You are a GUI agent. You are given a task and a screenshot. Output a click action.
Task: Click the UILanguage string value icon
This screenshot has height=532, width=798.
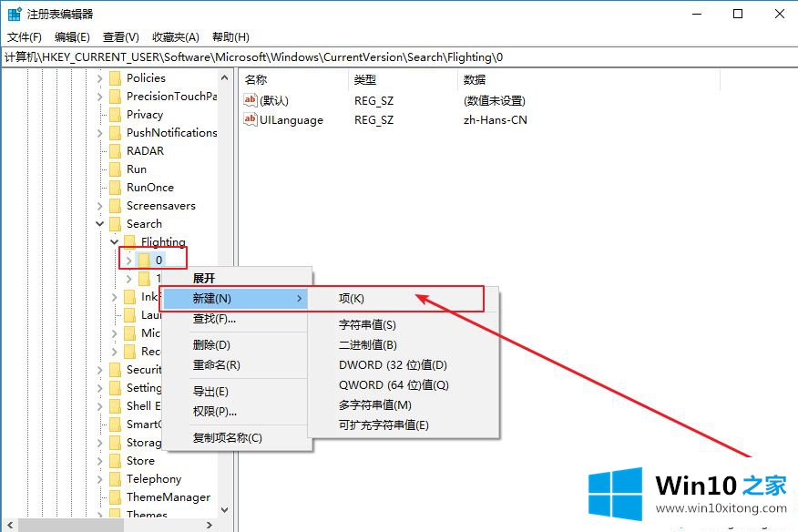pyautogui.click(x=251, y=119)
